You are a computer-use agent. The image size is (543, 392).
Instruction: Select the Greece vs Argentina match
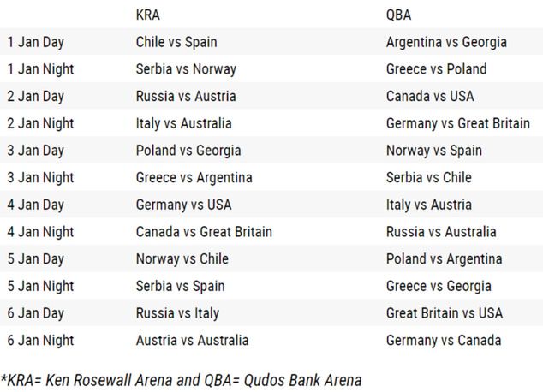pos(194,178)
